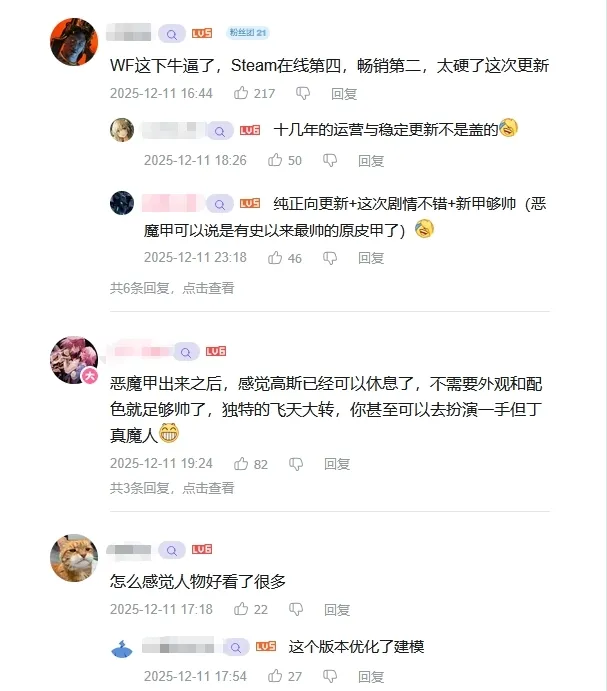The image size is (607, 691).
Task: Like the comment with 217 likes
Action: [x=241, y=93]
